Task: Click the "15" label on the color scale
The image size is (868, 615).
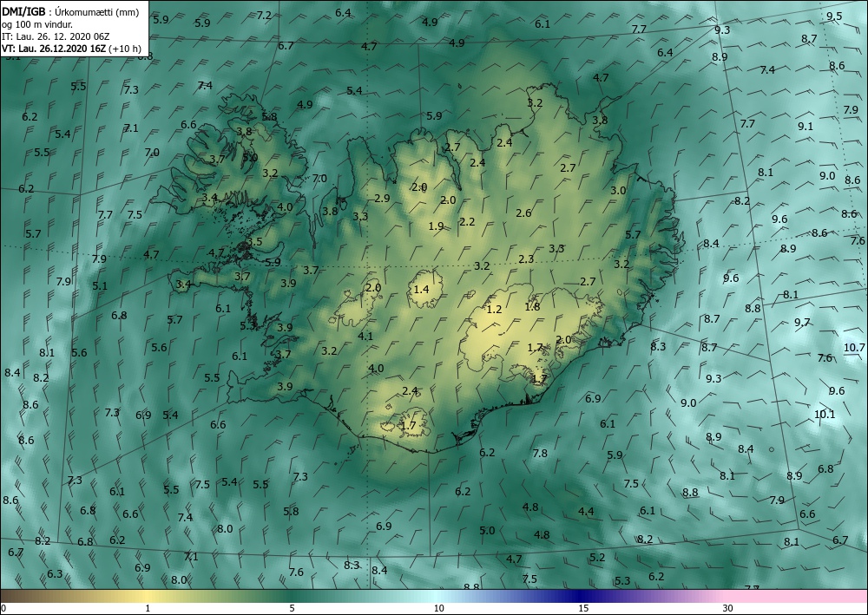Action: pyautogui.click(x=583, y=608)
